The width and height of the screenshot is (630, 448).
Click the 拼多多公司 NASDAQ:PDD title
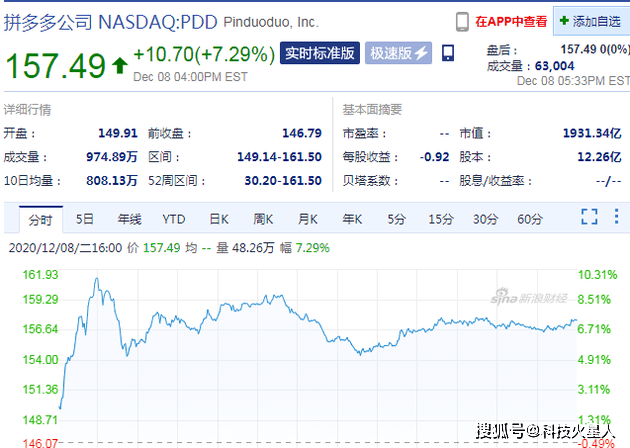[x=110, y=23]
